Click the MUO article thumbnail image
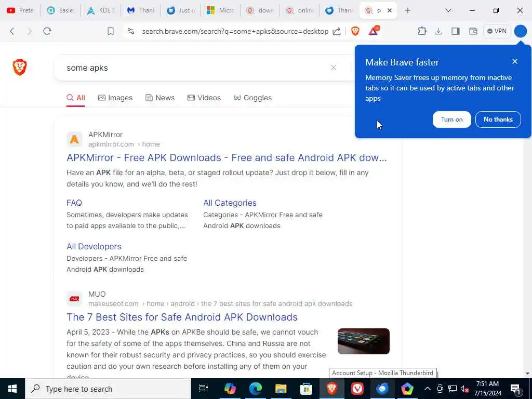 tap(363, 341)
